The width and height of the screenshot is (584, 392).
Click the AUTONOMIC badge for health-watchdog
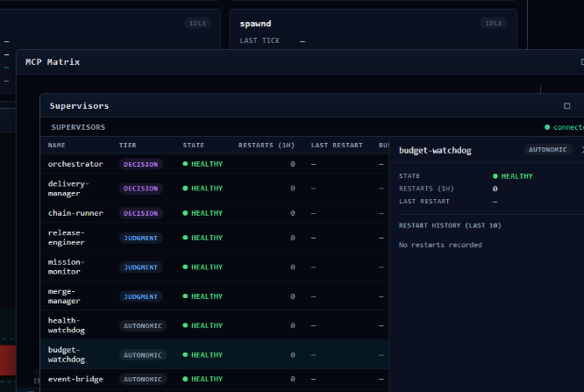[143, 325]
